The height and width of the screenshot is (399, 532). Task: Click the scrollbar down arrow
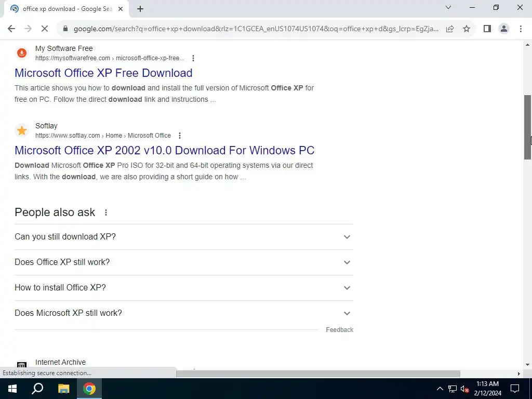(527, 365)
